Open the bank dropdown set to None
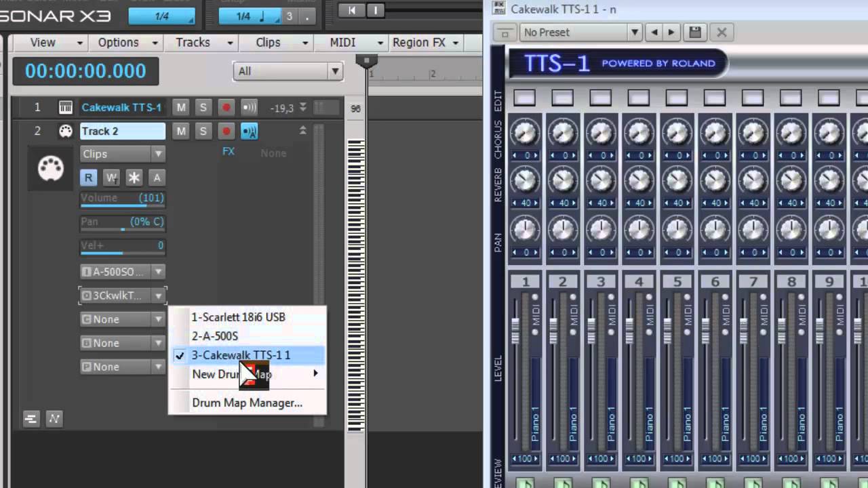 coord(123,343)
